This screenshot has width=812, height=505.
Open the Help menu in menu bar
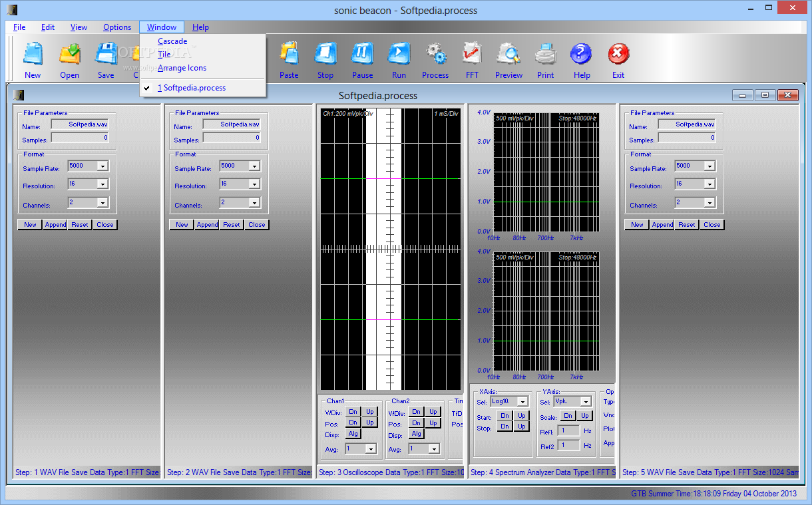coord(200,27)
